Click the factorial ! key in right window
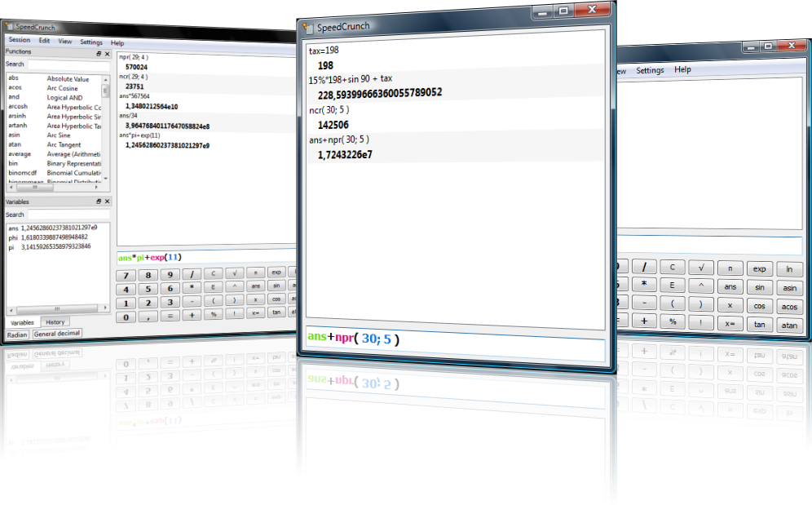Viewport: 812px width, 505px height. (701, 322)
